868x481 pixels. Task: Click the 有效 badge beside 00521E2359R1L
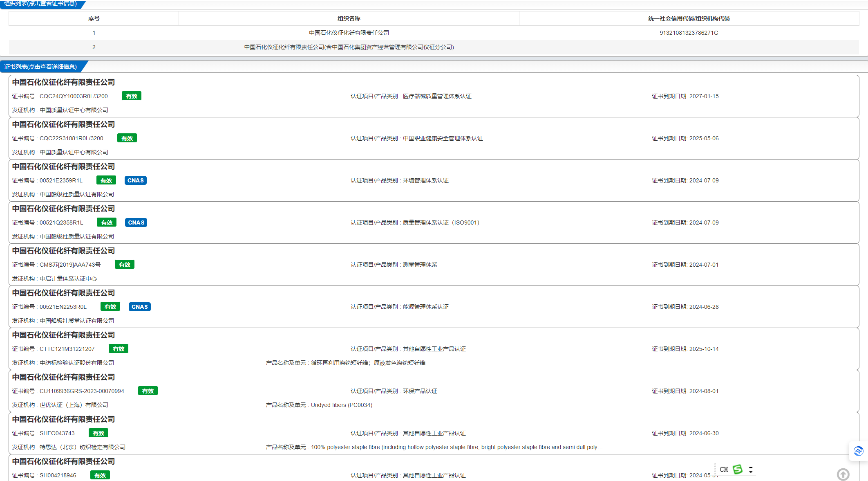[106, 180]
